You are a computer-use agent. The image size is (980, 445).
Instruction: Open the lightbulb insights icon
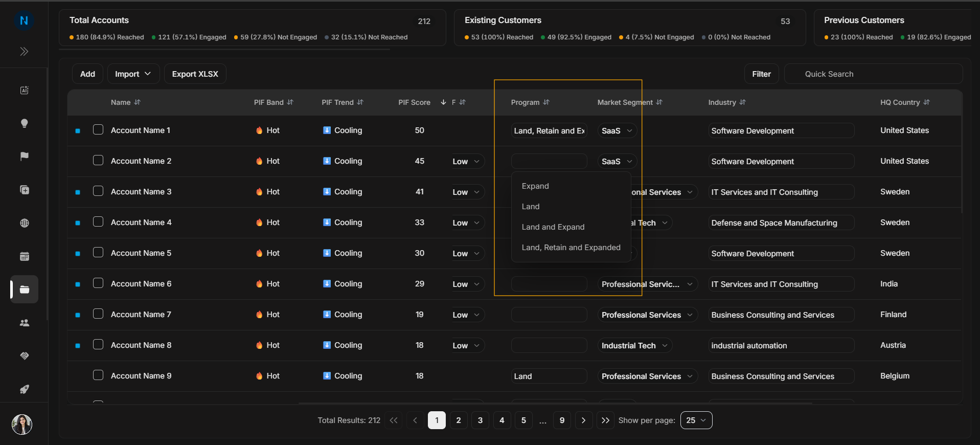click(24, 123)
